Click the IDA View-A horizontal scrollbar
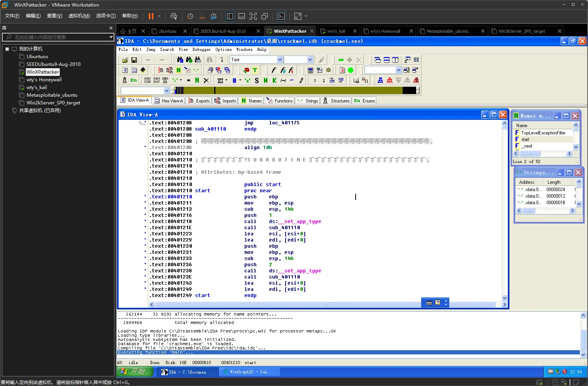588x386 pixels. pos(325,304)
